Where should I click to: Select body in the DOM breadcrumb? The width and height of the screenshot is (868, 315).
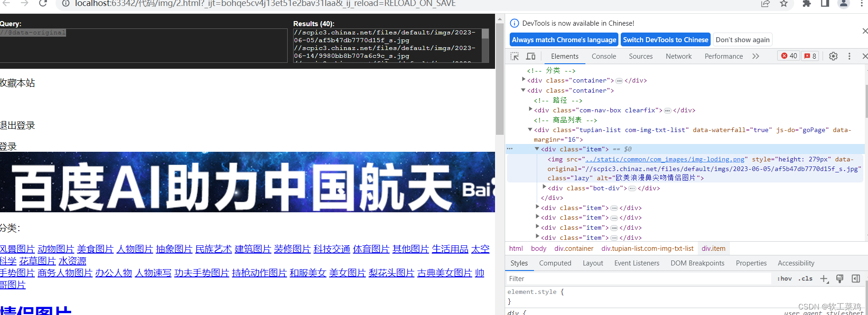point(539,249)
